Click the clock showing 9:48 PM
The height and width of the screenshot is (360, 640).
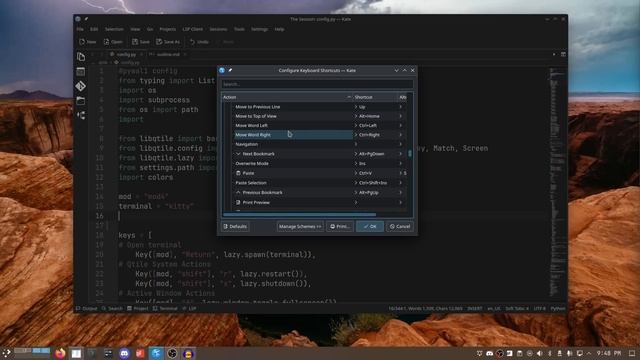[x=609, y=353]
